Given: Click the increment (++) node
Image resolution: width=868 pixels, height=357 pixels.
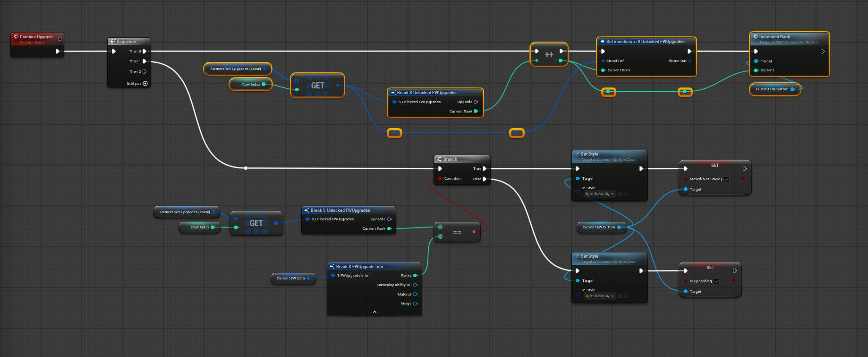Looking at the screenshot, I should click(549, 54).
